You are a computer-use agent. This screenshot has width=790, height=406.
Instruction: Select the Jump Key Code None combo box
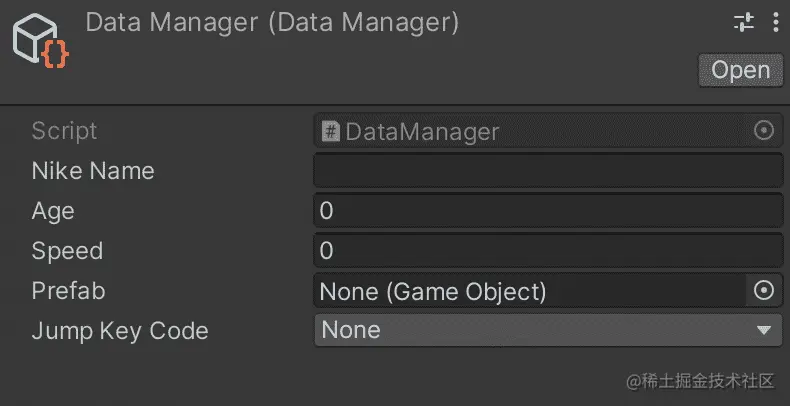click(548, 330)
